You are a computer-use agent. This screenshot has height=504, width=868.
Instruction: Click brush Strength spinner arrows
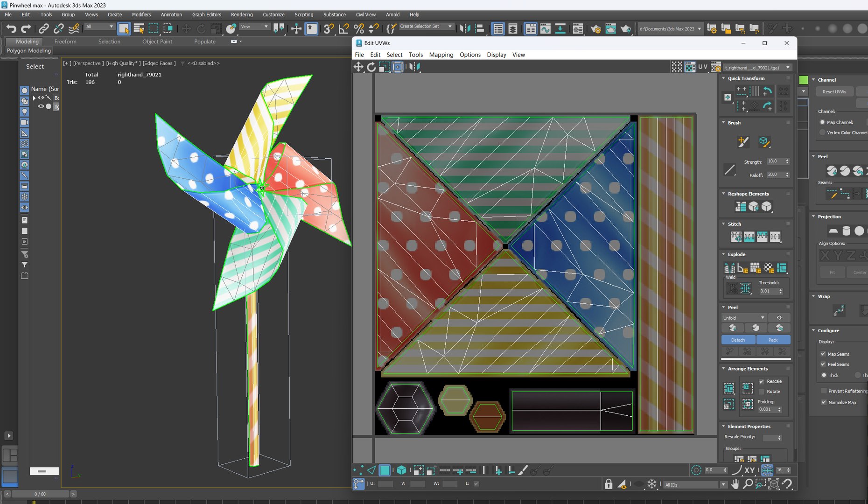tap(787, 161)
